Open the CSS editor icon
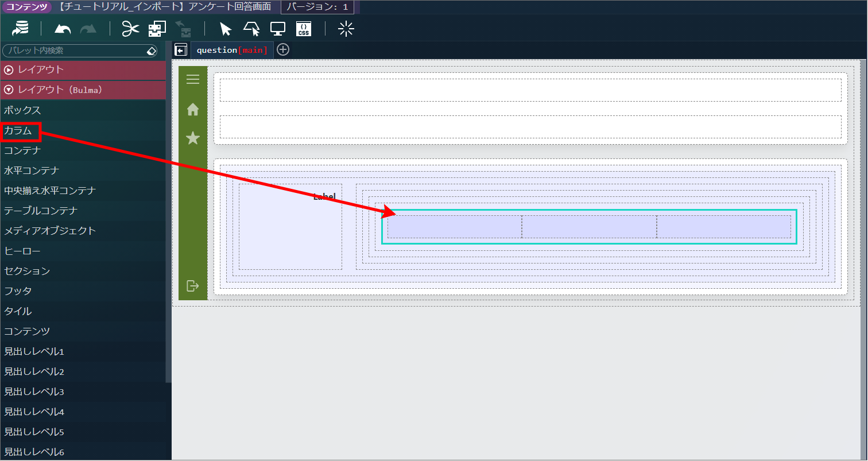Screen dimensions: 868x461 pyautogui.click(x=304, y=29)
